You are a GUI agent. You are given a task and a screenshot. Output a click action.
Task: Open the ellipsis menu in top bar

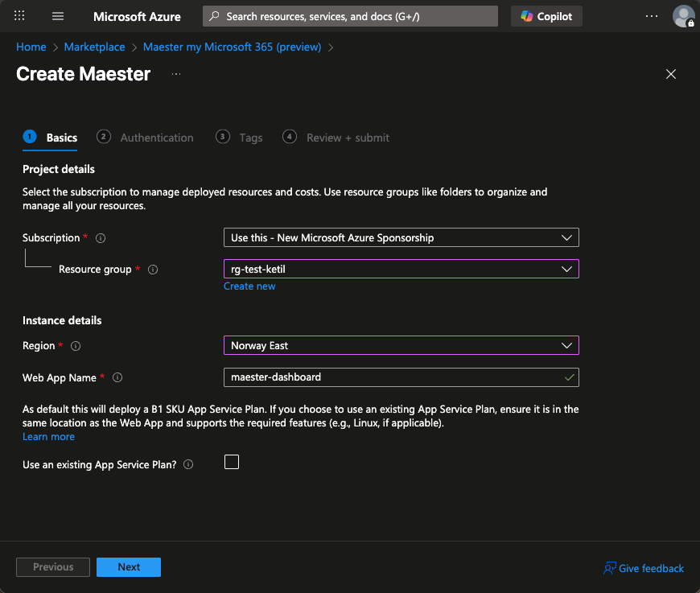[x=652, y=16]
